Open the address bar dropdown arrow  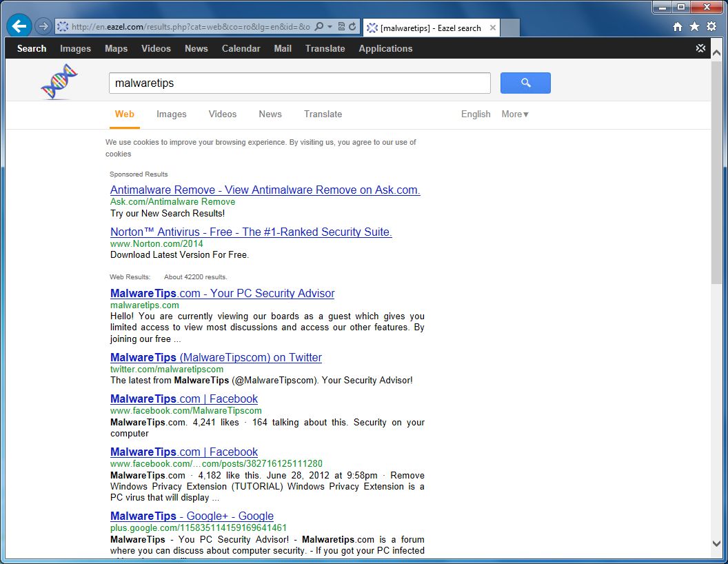point(330,26)
